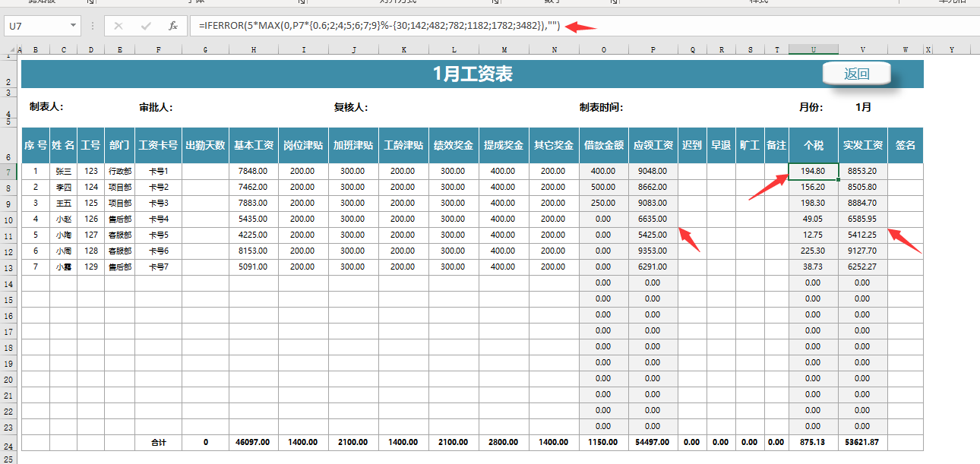Select the name cell 李四
This screenshot has width=980, height=464.
click(x=64, y=187)
